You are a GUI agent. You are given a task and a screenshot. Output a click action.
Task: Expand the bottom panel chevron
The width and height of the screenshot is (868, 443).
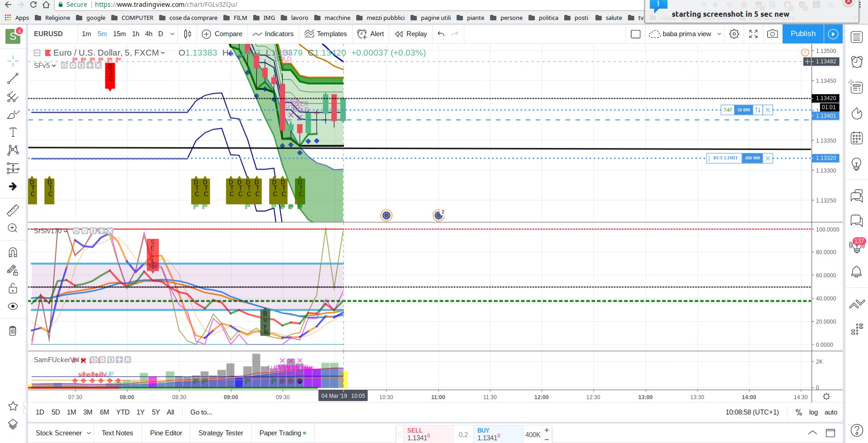point(812,433)
